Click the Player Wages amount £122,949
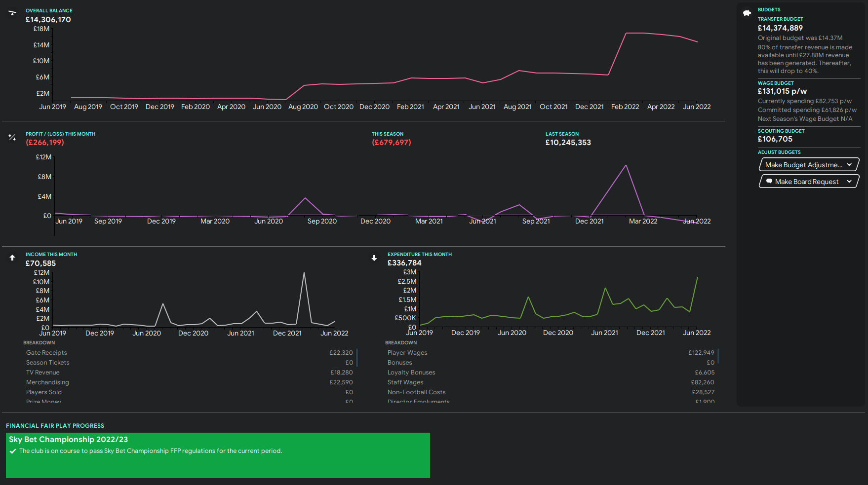 pyautogui.click(x=702, y=353)
